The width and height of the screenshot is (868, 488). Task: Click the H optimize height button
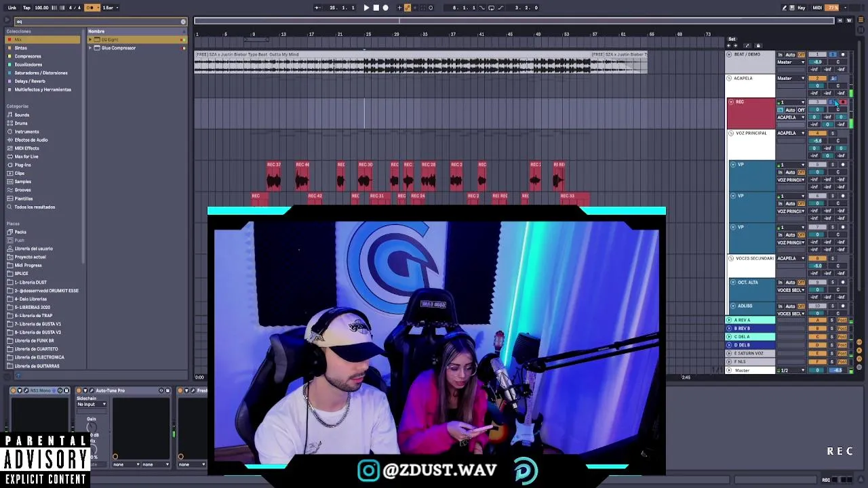pos(841,21)
